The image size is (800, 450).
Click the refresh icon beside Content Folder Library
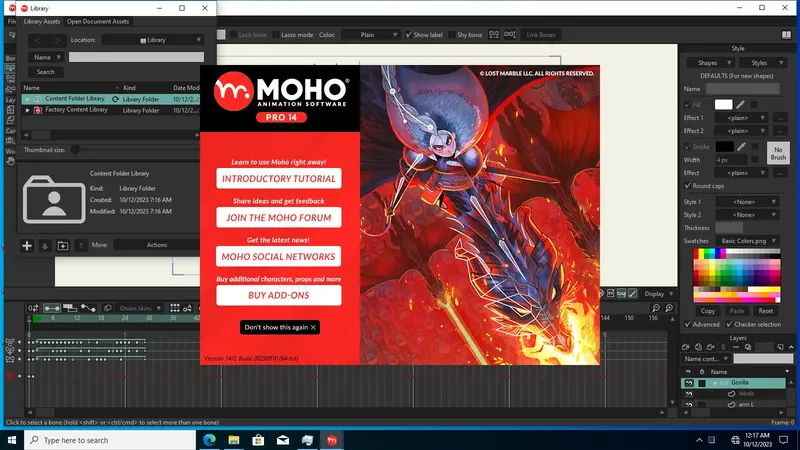[115, 99]
